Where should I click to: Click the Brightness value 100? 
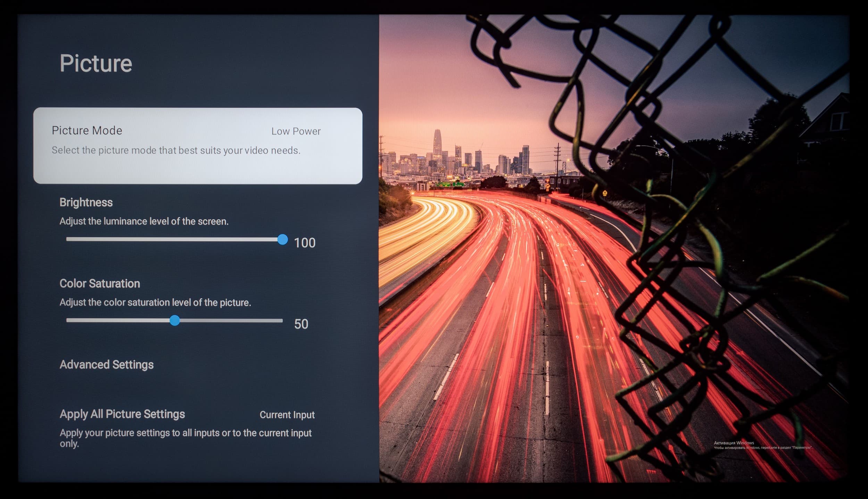pos(304,243)
